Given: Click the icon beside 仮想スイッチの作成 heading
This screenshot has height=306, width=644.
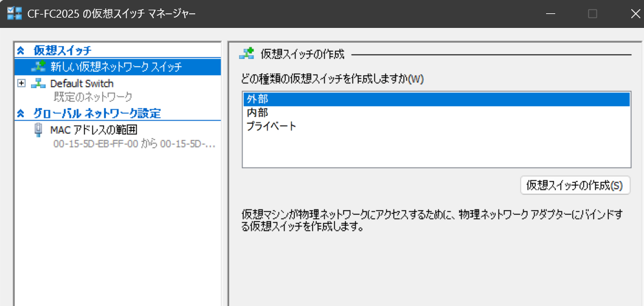Looking at the screenshot, I should 246,54.
